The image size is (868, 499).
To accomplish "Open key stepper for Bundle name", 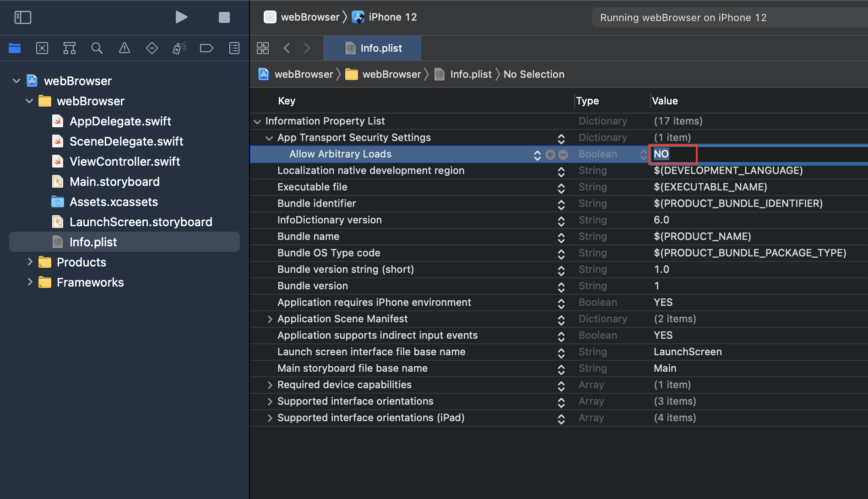I will (561, 238).
